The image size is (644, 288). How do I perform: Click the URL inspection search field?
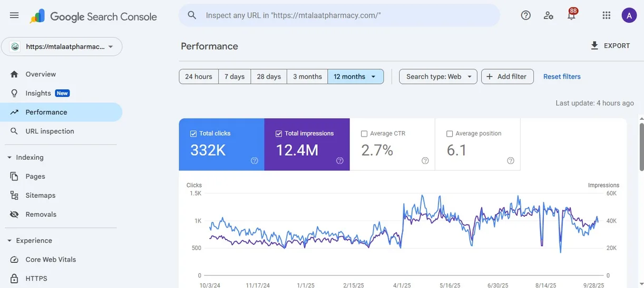tap(339, 15)
